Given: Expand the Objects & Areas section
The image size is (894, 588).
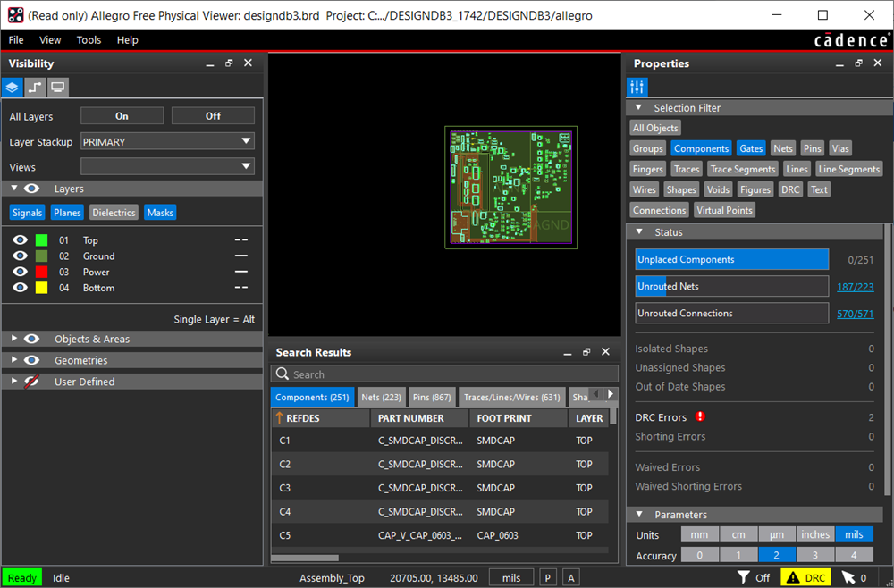Looking at the screenshot, I should [14, 340].
